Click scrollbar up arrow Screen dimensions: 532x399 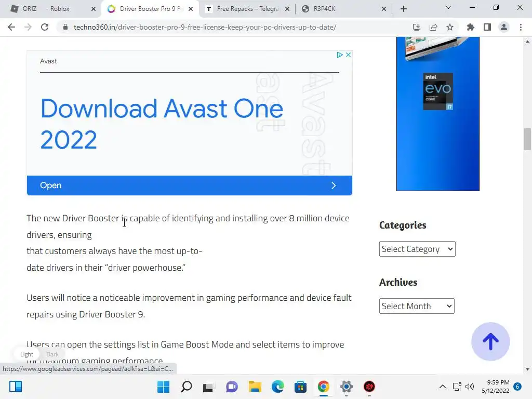pyautogui.click(x=527, y=42)
